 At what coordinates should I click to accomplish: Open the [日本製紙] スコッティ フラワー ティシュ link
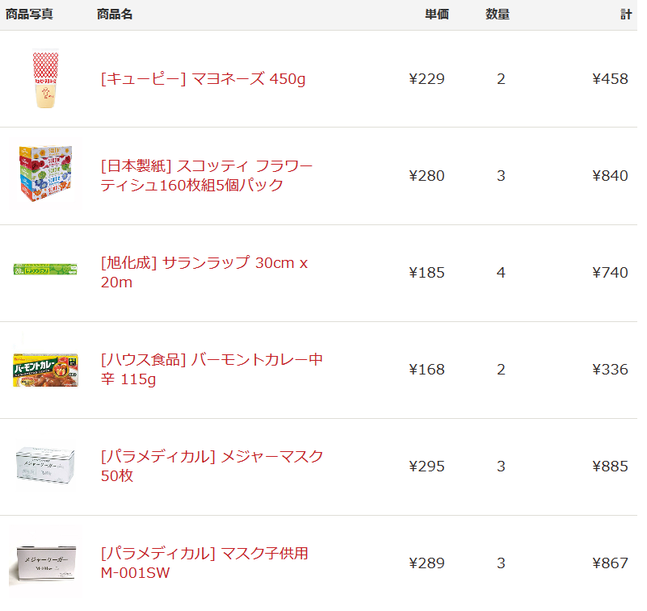tap(207, 175)
